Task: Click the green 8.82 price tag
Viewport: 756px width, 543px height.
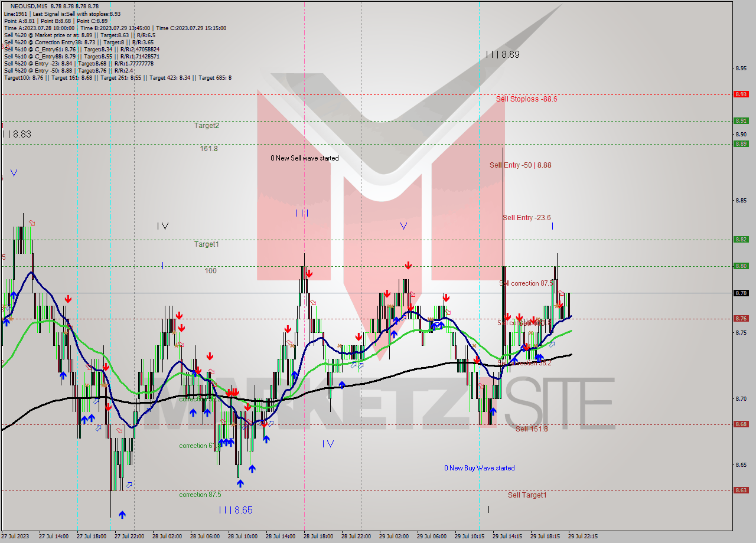Action: (x=741, y=239)
